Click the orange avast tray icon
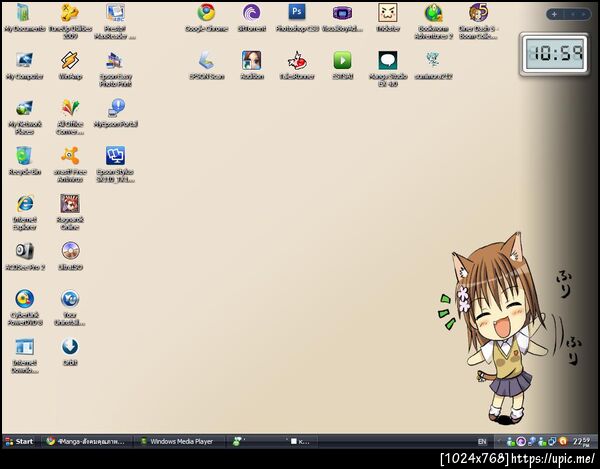The image size is (600, 469). (x=562, y=441)
